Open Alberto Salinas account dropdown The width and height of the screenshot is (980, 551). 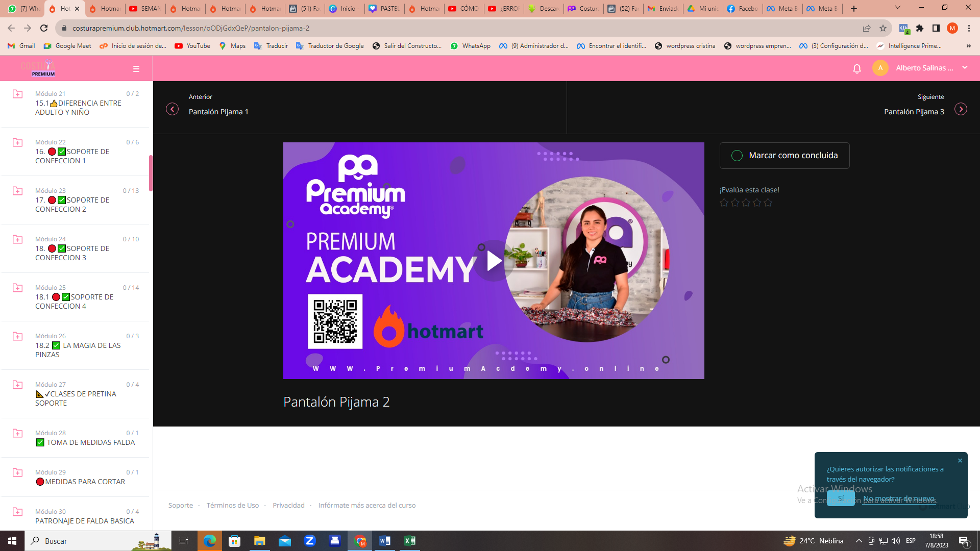(x=964, y=68)
